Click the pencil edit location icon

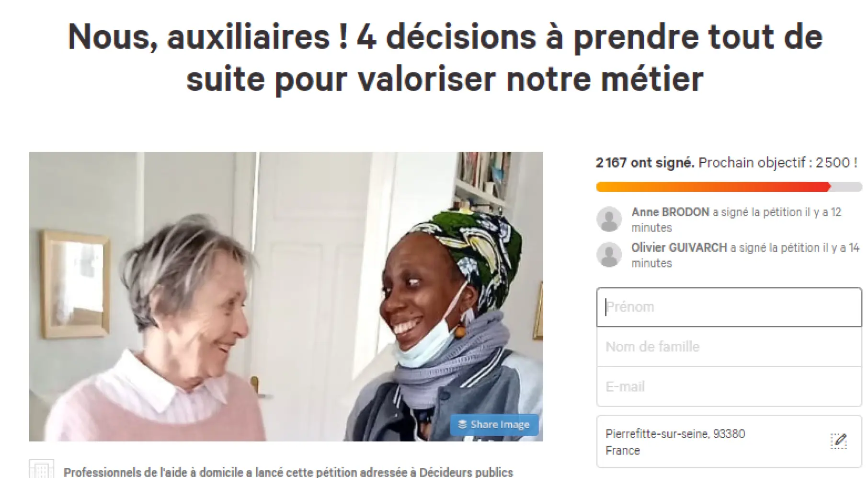tap(838, 441)
